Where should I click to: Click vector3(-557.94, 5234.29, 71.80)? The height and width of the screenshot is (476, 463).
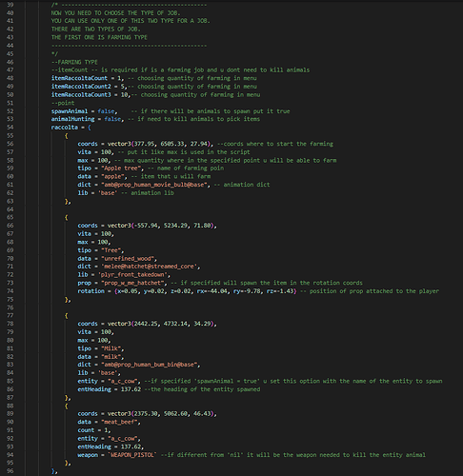162,226
